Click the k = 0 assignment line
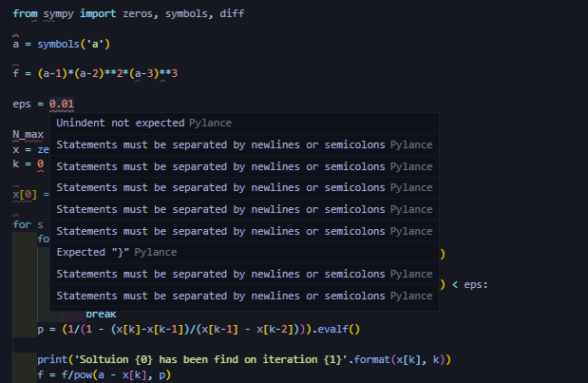 [28, 163]
